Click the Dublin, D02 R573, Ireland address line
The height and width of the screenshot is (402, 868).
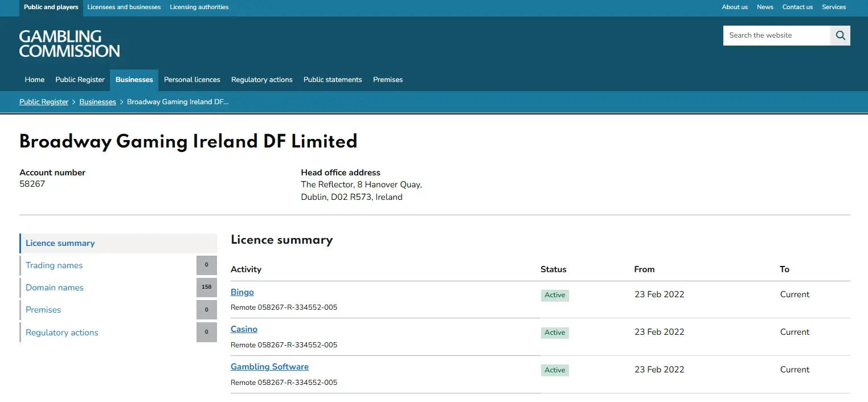point(351,197)
